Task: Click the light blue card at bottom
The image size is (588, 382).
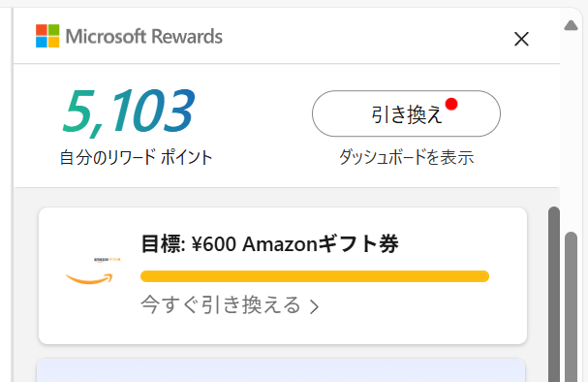Action: click(x=281, y=370)
